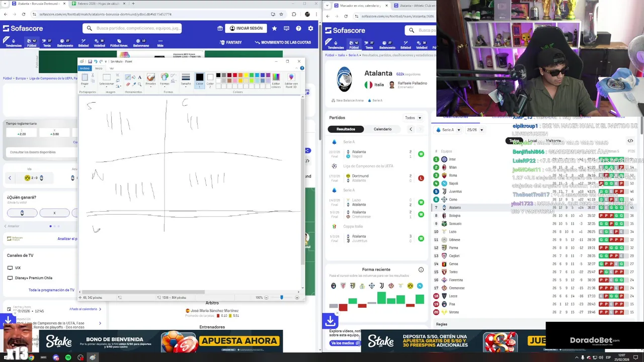Viewport: 644px width, 362px height.
Task: Click Toda la programación de TV link
Action: coord(51,290)
